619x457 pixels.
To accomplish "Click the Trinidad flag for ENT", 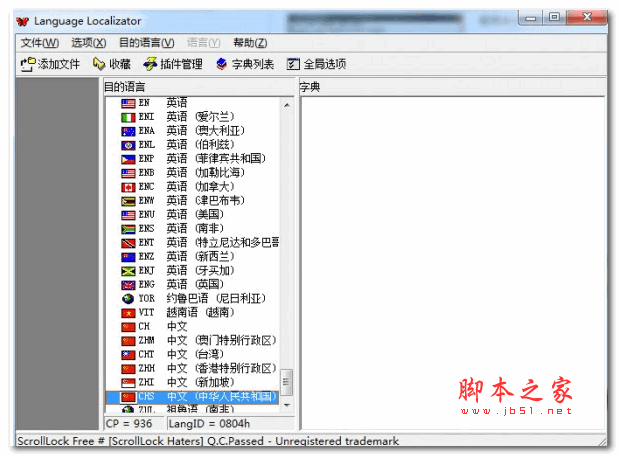I will pos(128,243).
